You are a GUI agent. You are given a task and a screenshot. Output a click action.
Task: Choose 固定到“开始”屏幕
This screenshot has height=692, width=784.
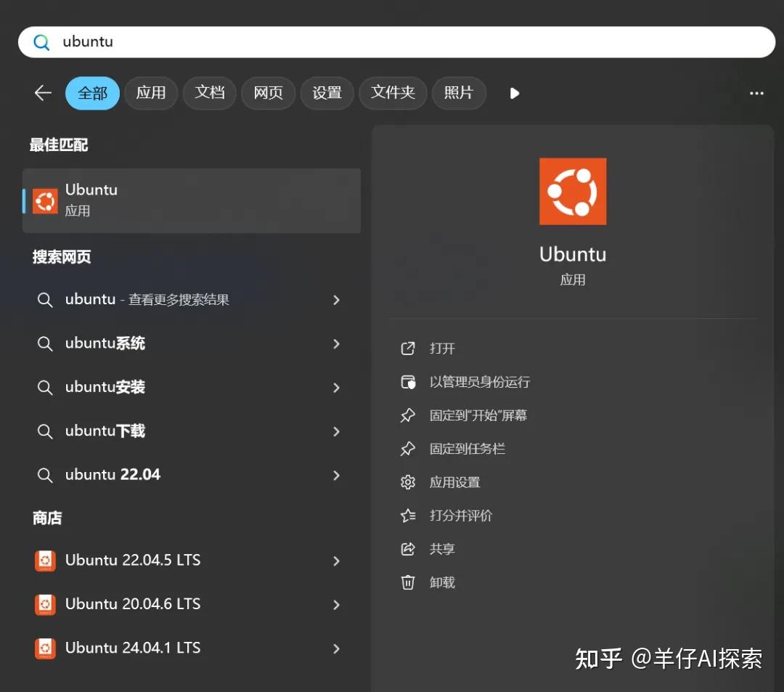[x=478, y=415]
